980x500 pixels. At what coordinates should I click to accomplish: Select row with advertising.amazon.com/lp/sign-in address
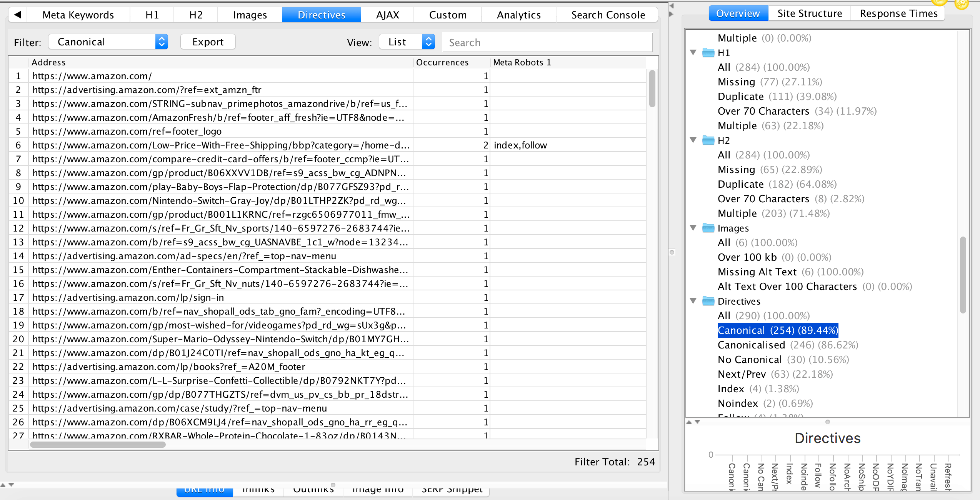pyautogui.click(x=128, y=298)
